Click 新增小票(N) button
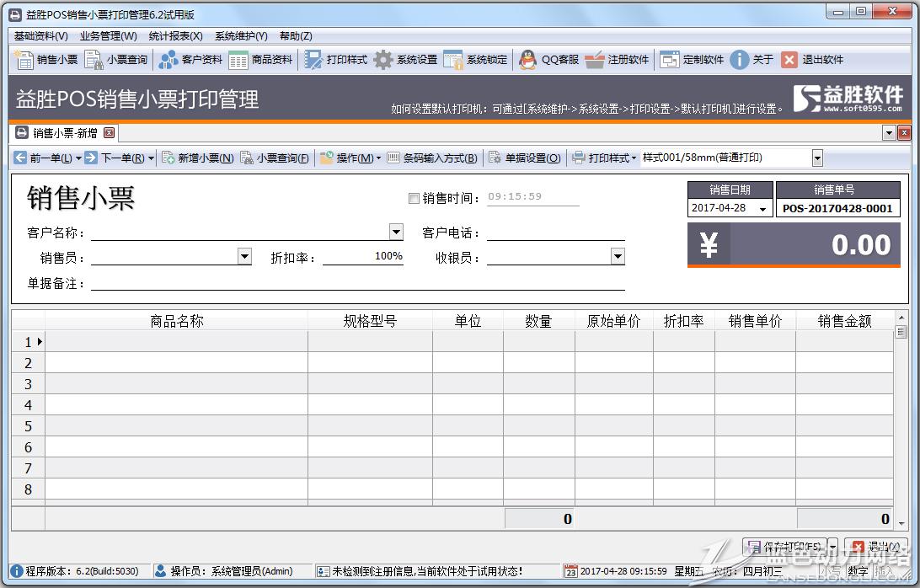The height and width of the screenshot is (588, 920). pos(197,158)
